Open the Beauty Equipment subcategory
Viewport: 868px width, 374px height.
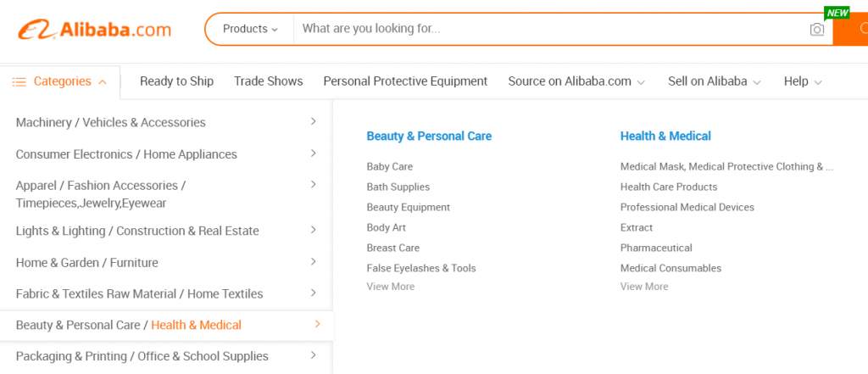(x=408, y=207)
